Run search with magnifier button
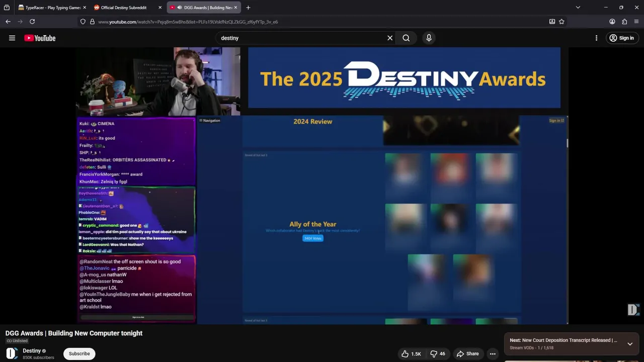 406,38
